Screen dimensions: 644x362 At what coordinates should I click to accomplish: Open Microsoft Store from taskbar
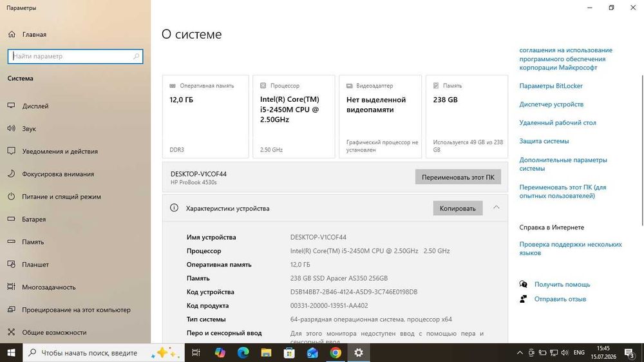pos(289,352)
